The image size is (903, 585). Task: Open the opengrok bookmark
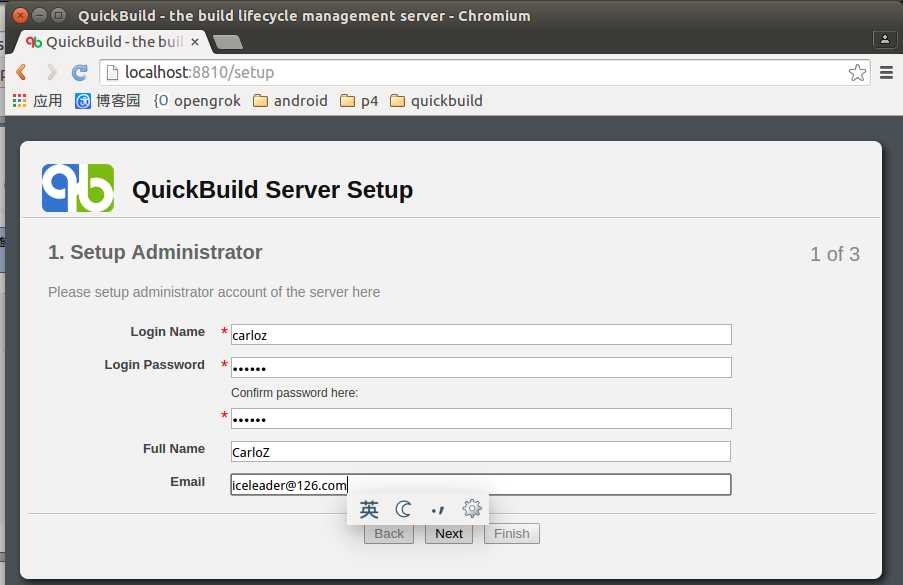pyautogui.click(x=197, y=101)
